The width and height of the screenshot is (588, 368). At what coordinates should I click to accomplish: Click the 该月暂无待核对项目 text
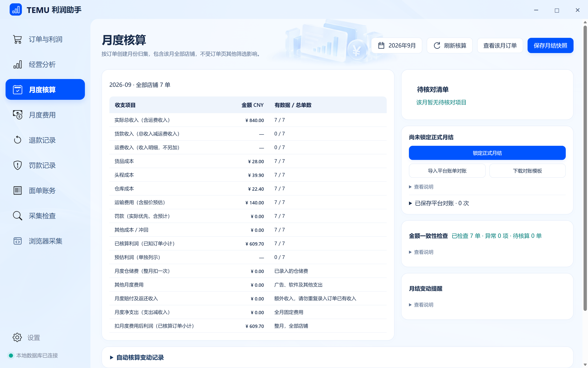[x=441, y=102]
